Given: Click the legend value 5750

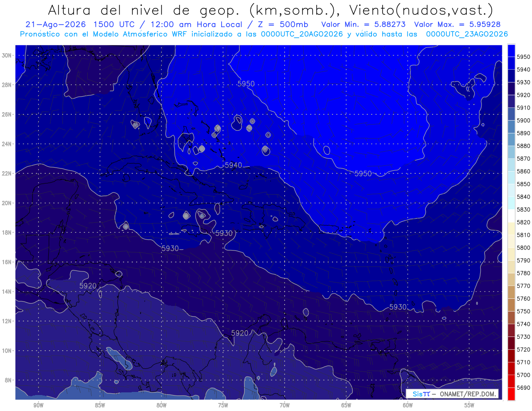Looking at the screenshot, I should [524, 311].
